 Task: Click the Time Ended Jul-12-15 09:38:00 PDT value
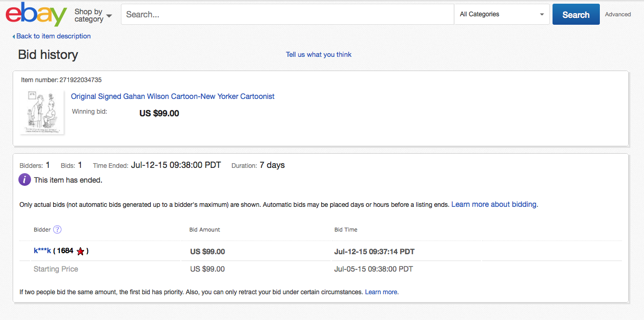click(176, 165)
